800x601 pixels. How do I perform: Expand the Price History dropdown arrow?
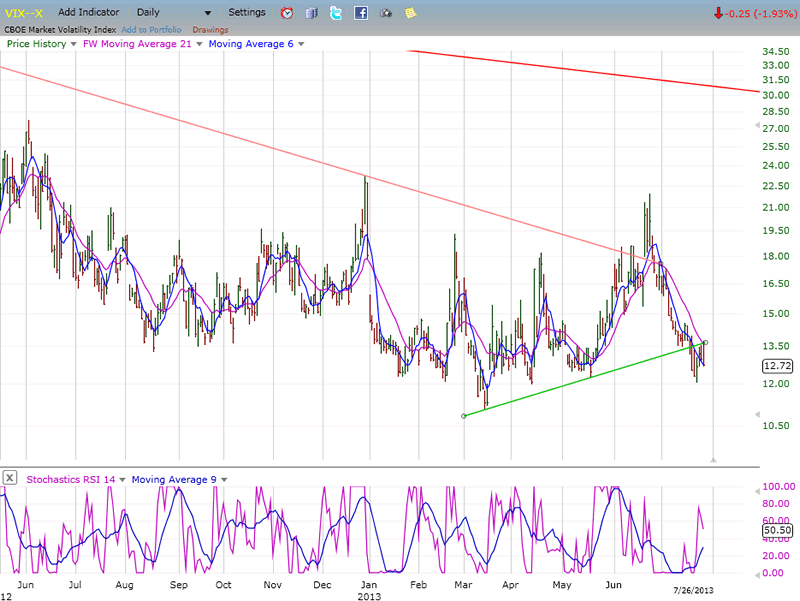74,44
